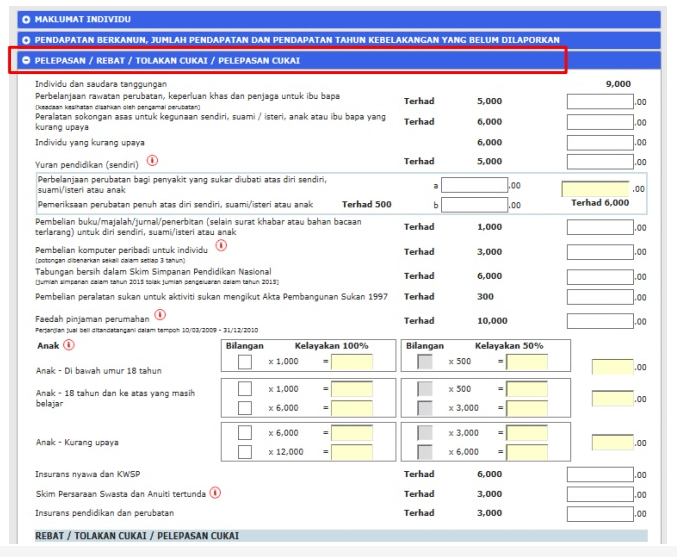Collapse PELEPASAN / REBAT / TOLAKAN CUKAI section

tap(339, 60)
